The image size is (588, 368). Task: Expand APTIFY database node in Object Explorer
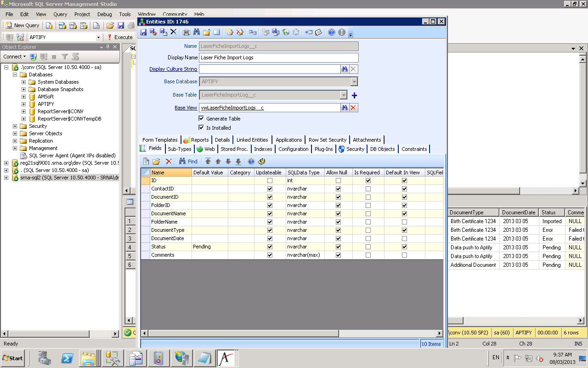pyautogui.click(x=23, y=104)
